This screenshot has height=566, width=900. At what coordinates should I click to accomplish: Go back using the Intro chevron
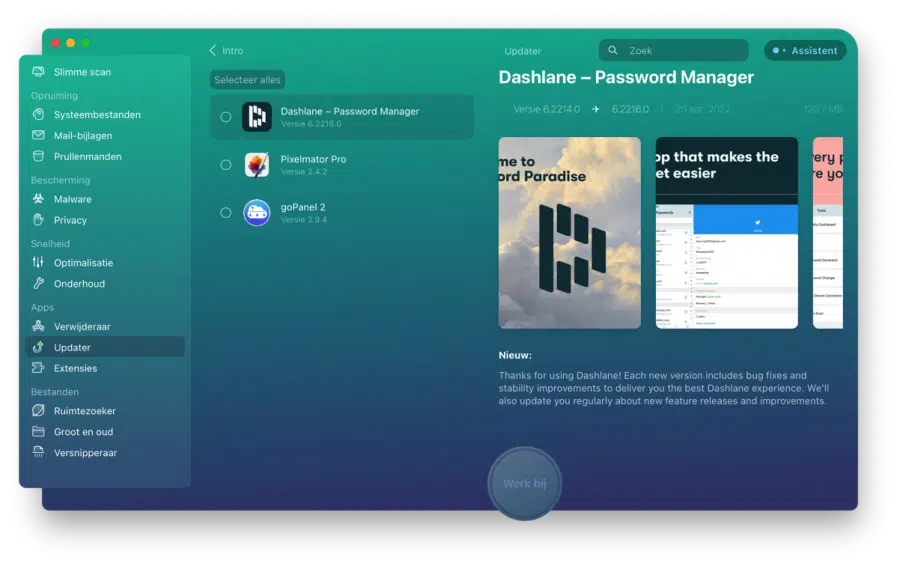[x=213, y=51]
